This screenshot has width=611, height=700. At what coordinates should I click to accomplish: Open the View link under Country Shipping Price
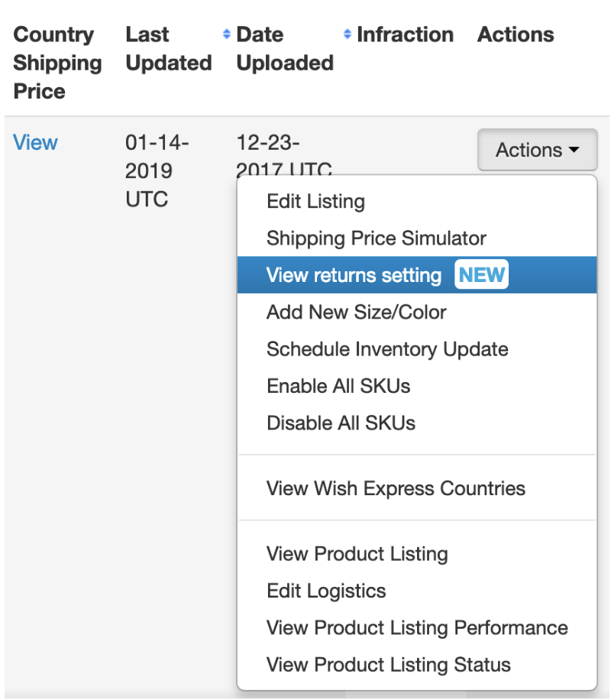(x=35, y=143)
